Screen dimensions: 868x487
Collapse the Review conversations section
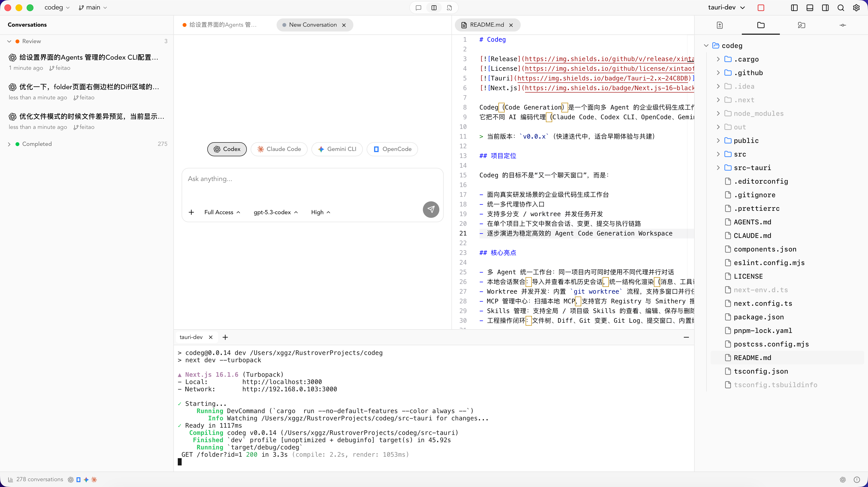[x=9, y=41]
